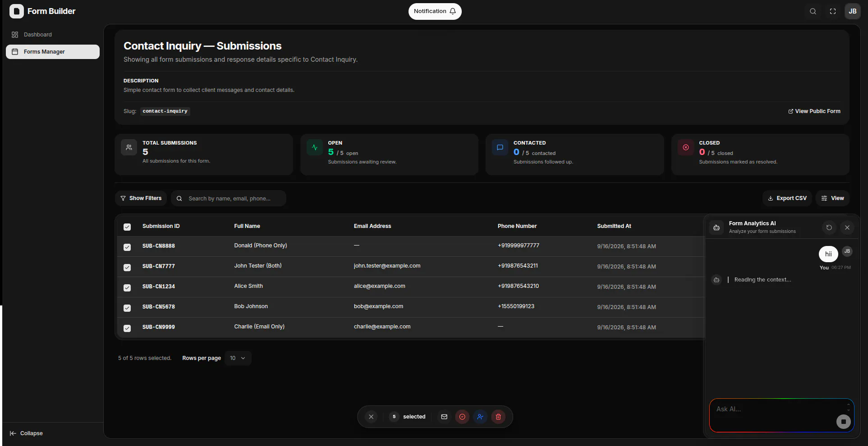Click the 'hii' chat message bubble
The height and width of the screenshot is (446, 868).
point(828,254)
